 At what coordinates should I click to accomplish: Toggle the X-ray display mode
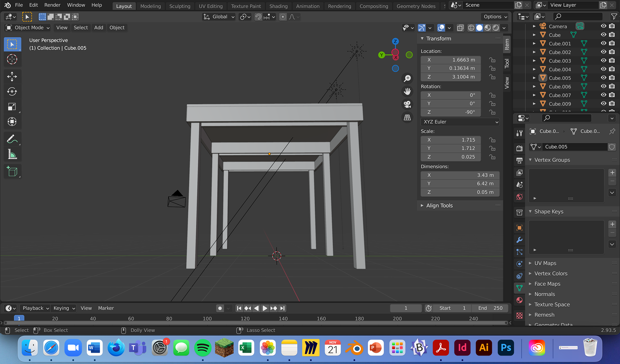click(x=460, y=28)
